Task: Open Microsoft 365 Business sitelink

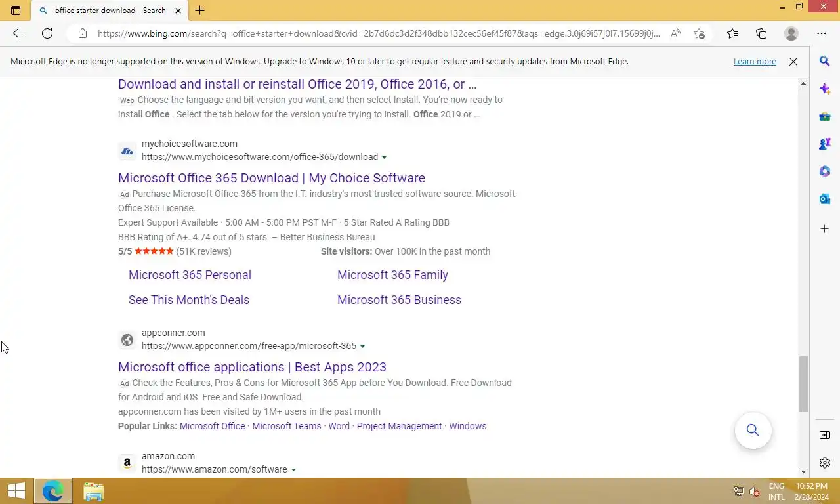Action: pyautogui.click(x=399, y=300)
